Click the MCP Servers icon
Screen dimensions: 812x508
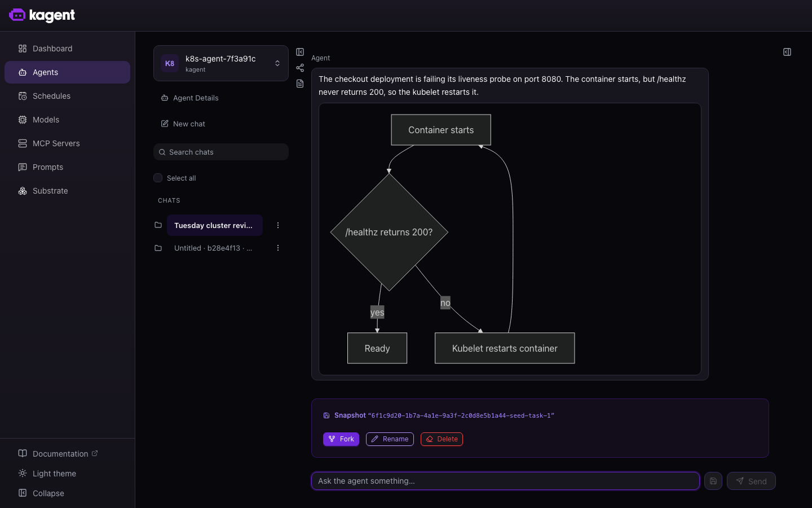(x=23, y=143)
